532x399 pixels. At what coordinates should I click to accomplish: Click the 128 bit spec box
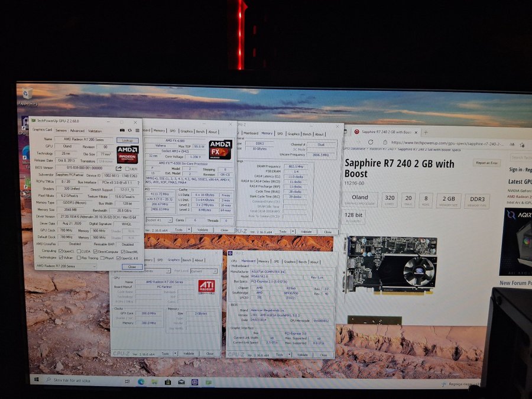point(353,217)
